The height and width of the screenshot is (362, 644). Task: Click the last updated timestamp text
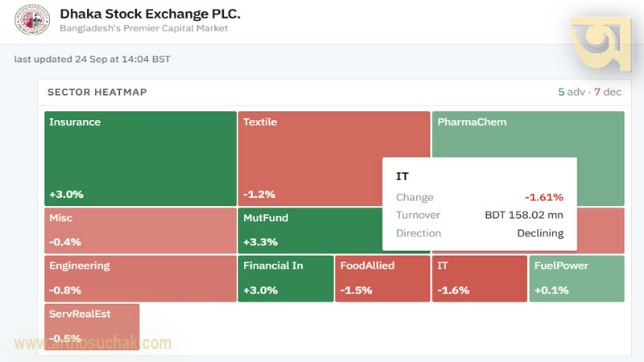tap(93, 59)
